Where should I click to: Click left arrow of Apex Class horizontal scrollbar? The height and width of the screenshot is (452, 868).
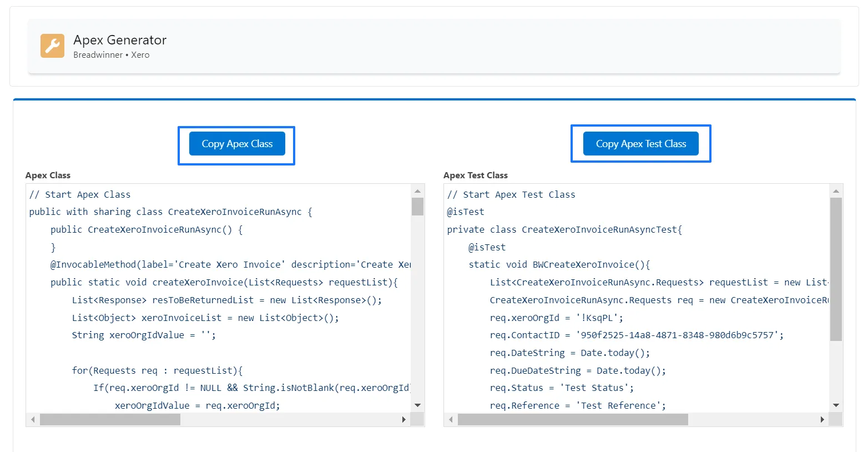pos(33,419)
